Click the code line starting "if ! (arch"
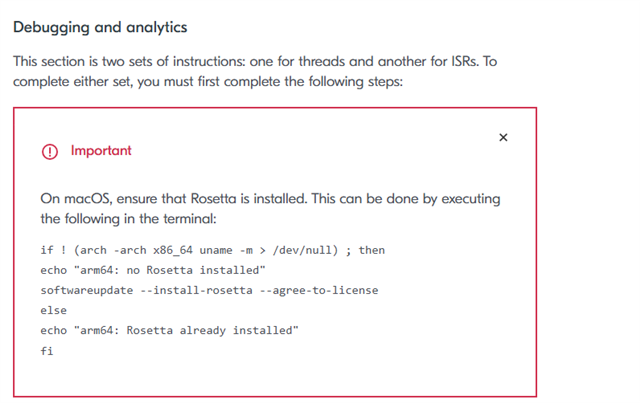This screenshot has width=640, height=403. (x=212, y=250)
